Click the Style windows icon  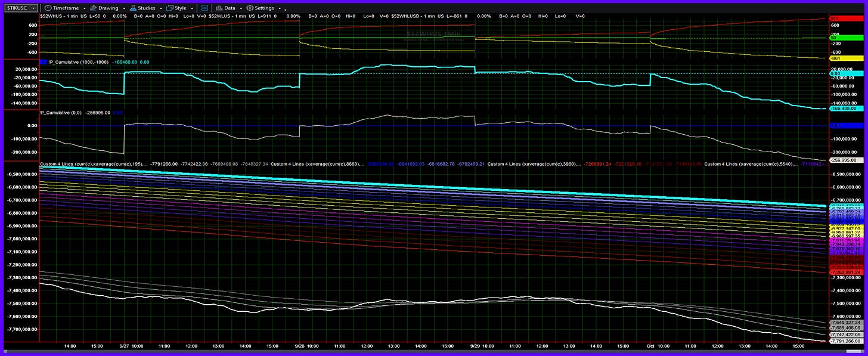click(170, 8)
